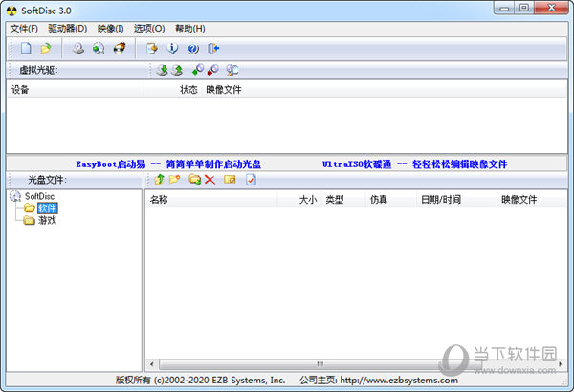Click the exit door arrow icon
Image resolution: width=574 pixels, height=392 pixels.
click(213, 49)
